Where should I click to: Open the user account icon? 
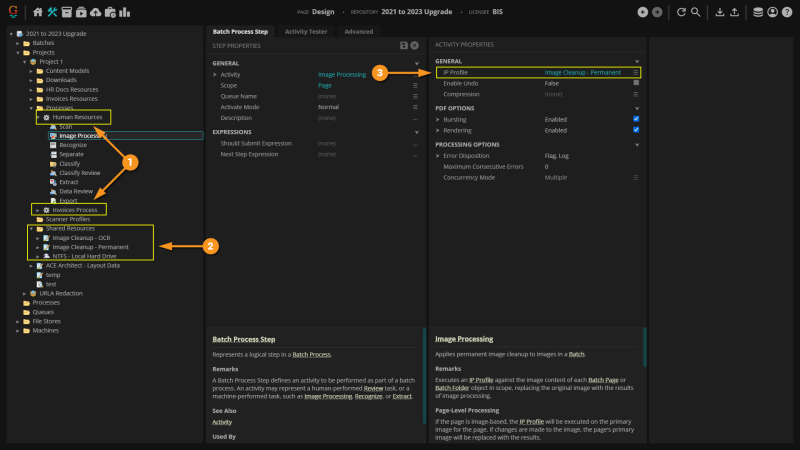coord(773,12)
